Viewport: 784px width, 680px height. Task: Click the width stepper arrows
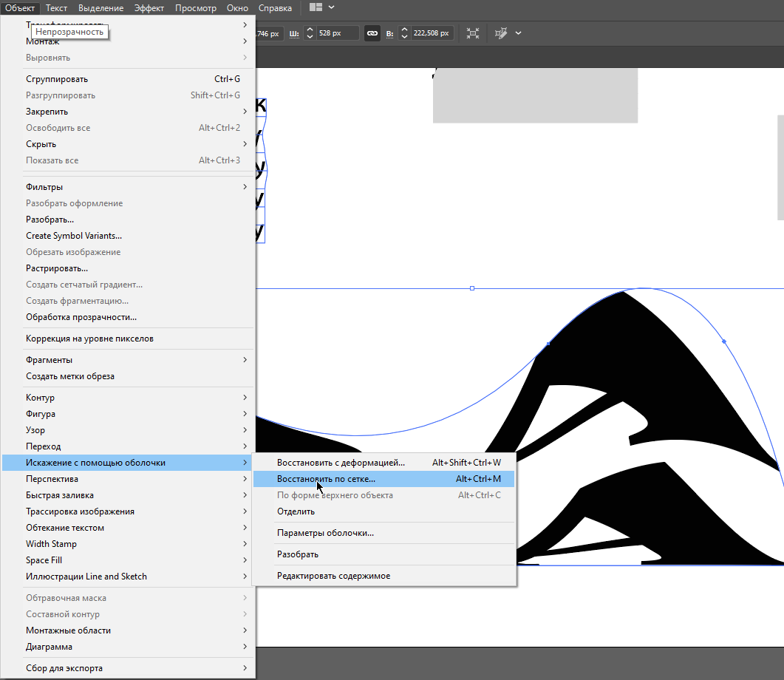click(x=310, y=33)
